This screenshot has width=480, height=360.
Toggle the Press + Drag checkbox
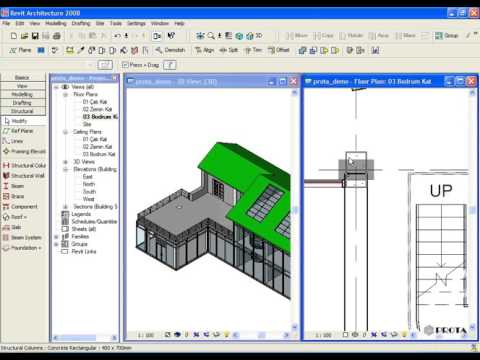click(125, 65)
